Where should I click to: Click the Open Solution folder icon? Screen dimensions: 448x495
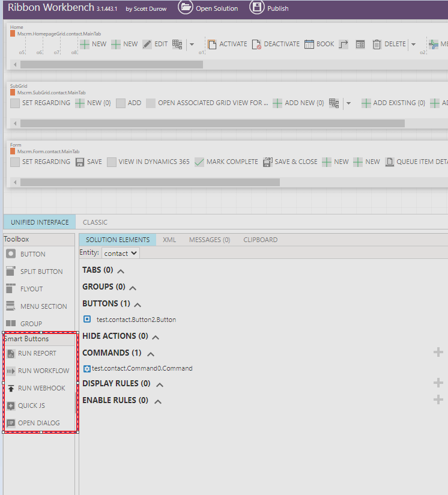coord(186,8)
